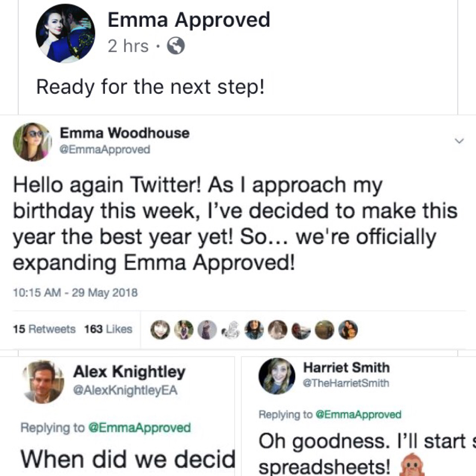
Task: View the 163 Likes list
Action: point(108,329)
